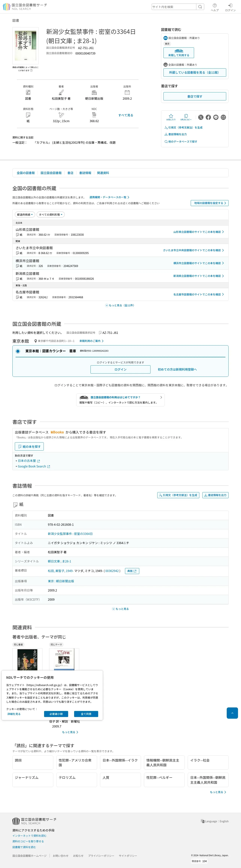The width and height of the screenshot is (241, 868).
Task: Click 所蔵している図書館を見る（全11館） button
Action: [195, 73]
